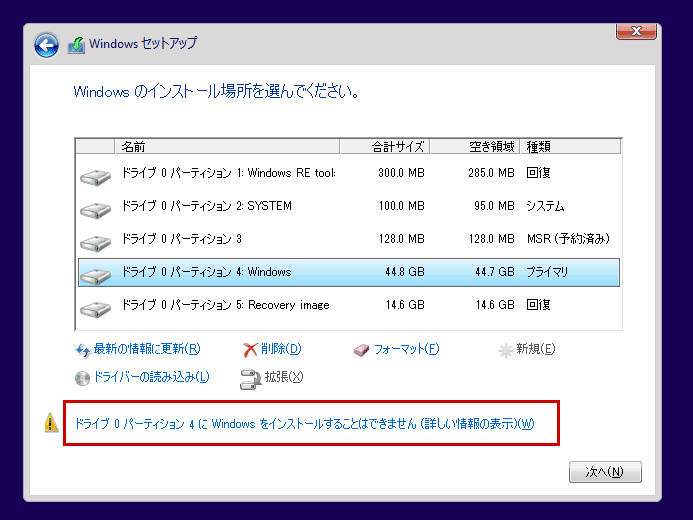This screenshot has height=520, width=693.
Task: Click drive icon for Partition 3 MSR
Action: [x=95, y=243]
